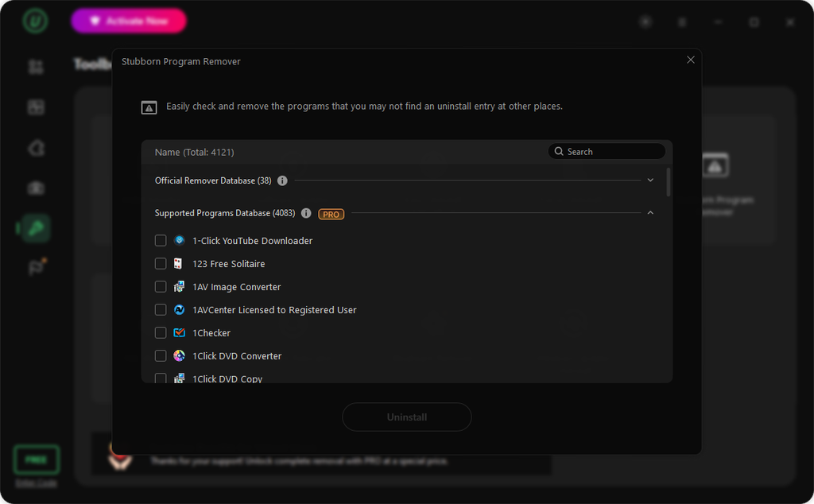Check the 123 Free Solitaire checkbox

click(161, 264)
